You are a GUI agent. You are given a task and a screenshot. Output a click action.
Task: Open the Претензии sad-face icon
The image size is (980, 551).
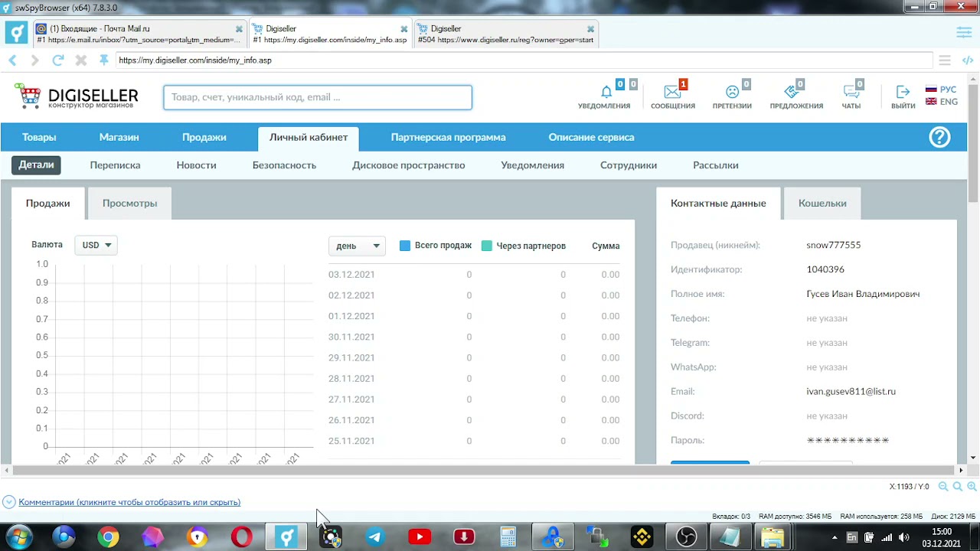point(732,92)
